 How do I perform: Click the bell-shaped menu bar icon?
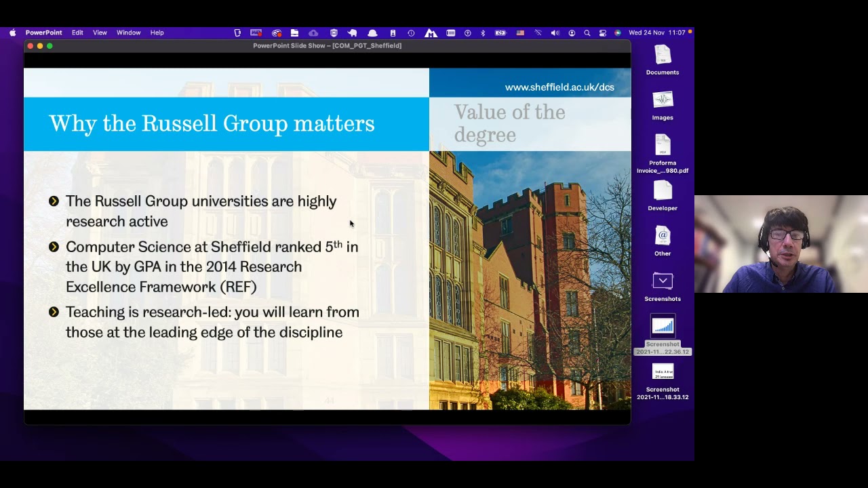[x=372, y=33]
